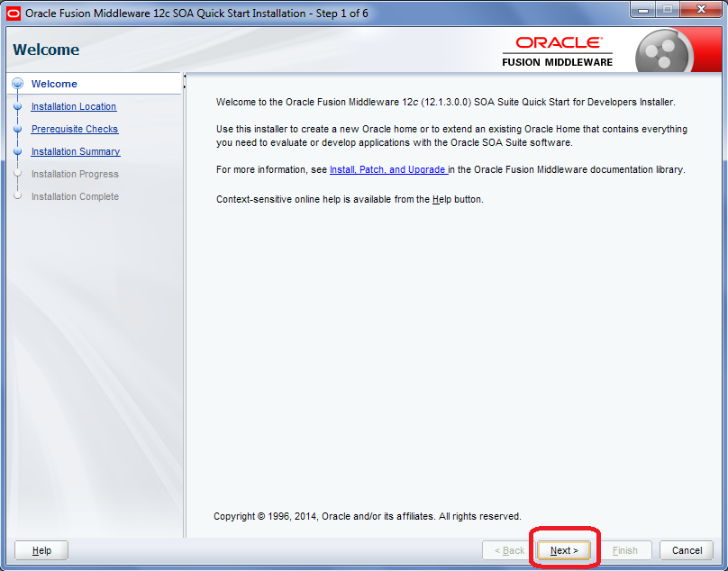728x571 pixels.
Task: Click the Oracle Fusion Middleware logo
Action: [x=557, y=50]
